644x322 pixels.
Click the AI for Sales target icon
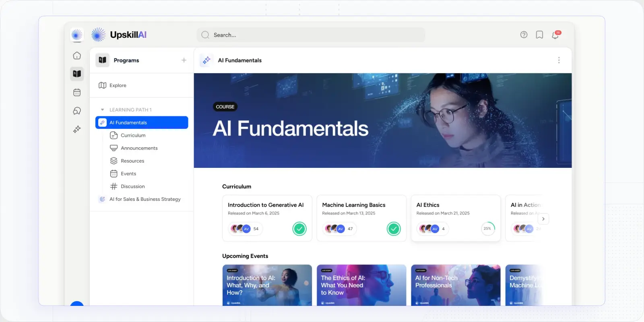coord(102,199)
